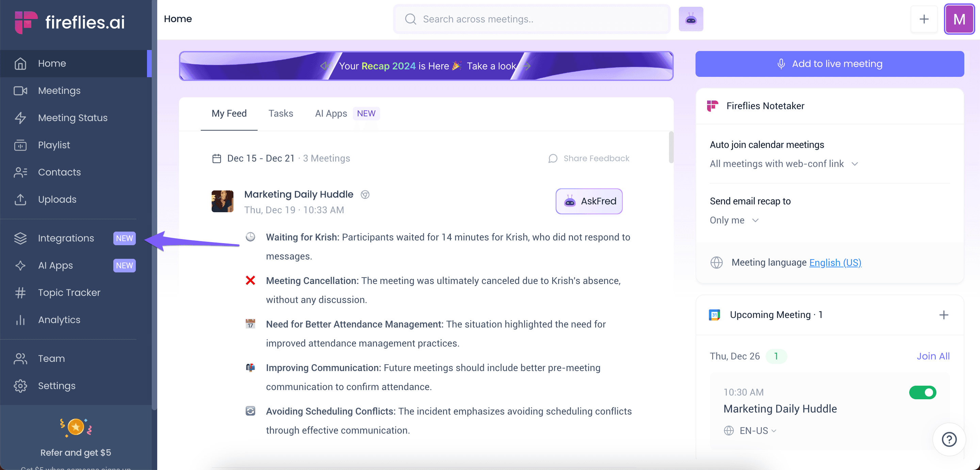Focus the Search across meetings field
Viewport: 980px width, 470px height.
point(532,19)
